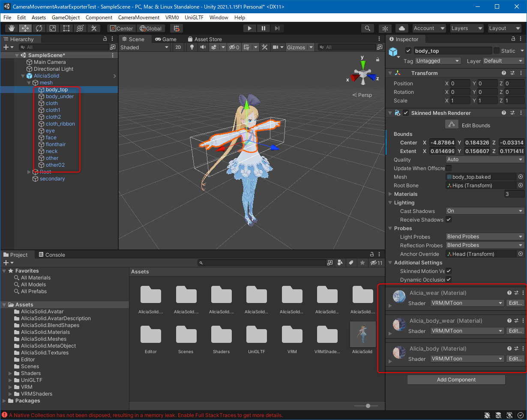
Task: Switch to the Console tab
Action: (51, 254)
